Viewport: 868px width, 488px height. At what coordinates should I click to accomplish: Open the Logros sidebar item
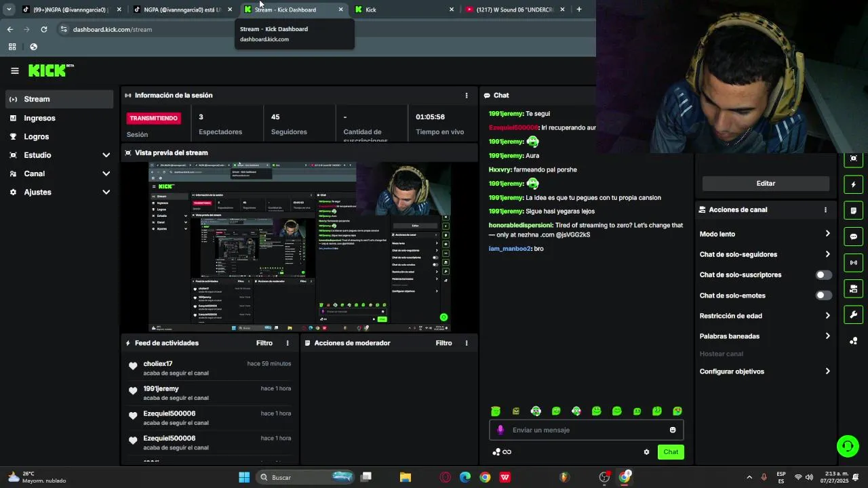[60, 136]
